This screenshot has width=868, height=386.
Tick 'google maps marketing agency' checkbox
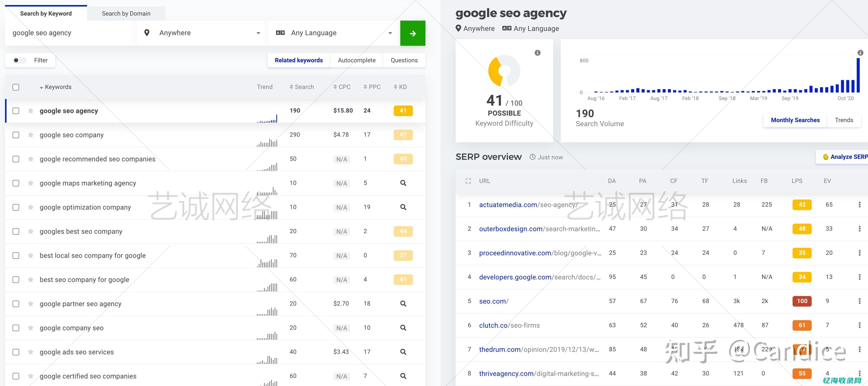click(x=16, y=183)
